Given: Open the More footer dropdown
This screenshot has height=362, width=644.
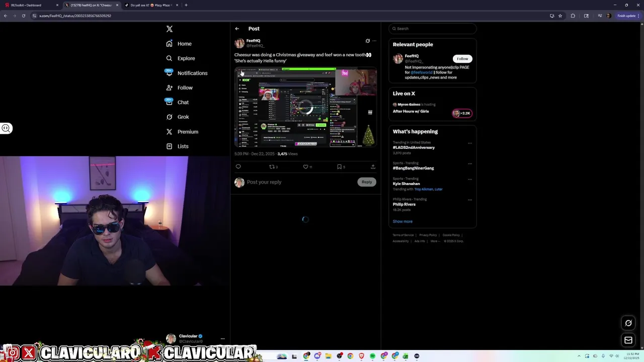Looking at the screenshot, I should 435,241.
